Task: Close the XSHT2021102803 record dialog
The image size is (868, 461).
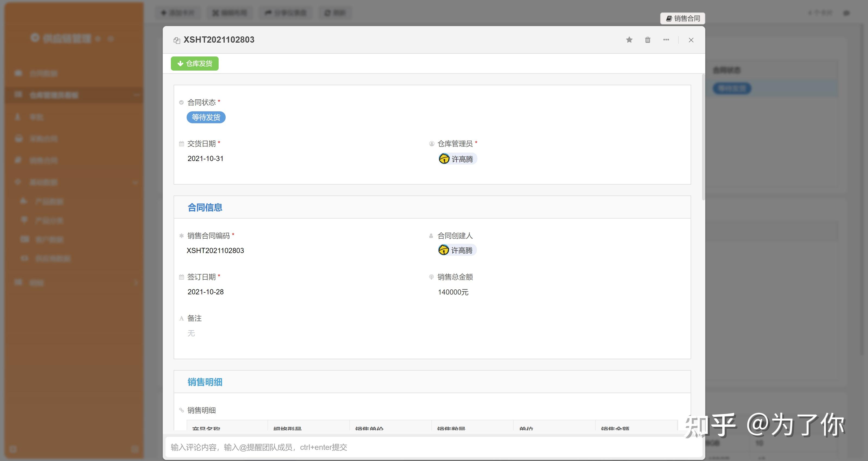Action: (691, 40)
